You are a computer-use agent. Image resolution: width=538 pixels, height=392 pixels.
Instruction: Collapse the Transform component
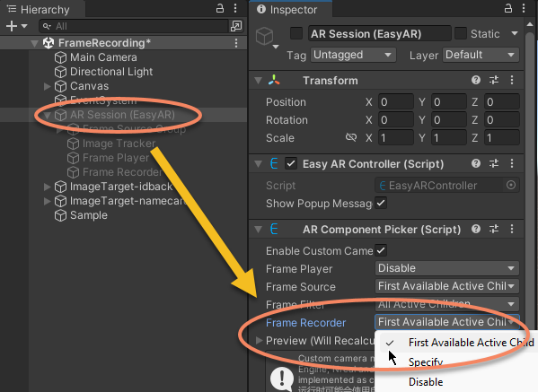(x=258, y=81)
